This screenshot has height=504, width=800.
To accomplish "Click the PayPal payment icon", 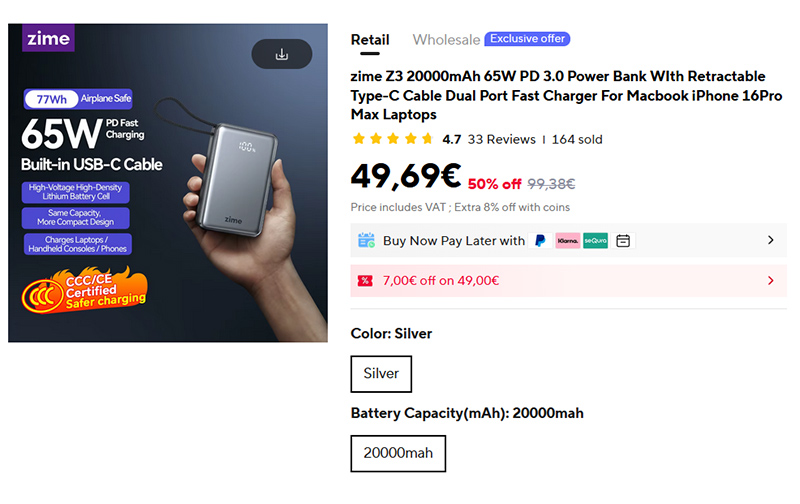I will tap(540, 241).
